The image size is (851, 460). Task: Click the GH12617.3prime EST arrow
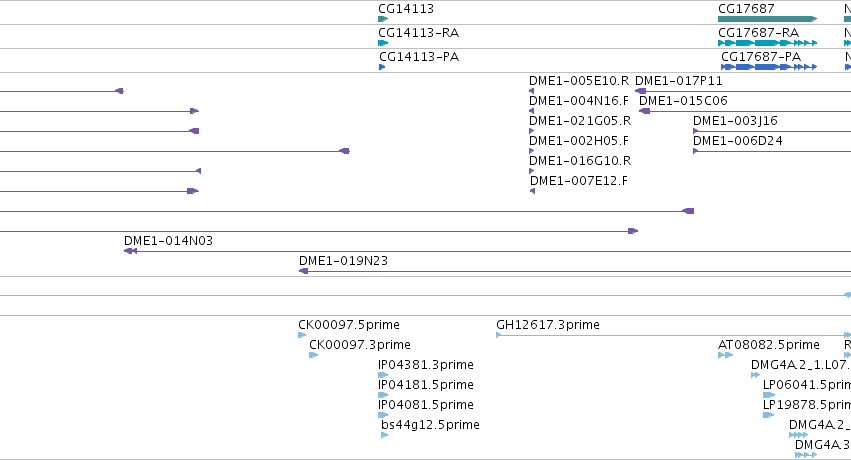click(499, 335)
